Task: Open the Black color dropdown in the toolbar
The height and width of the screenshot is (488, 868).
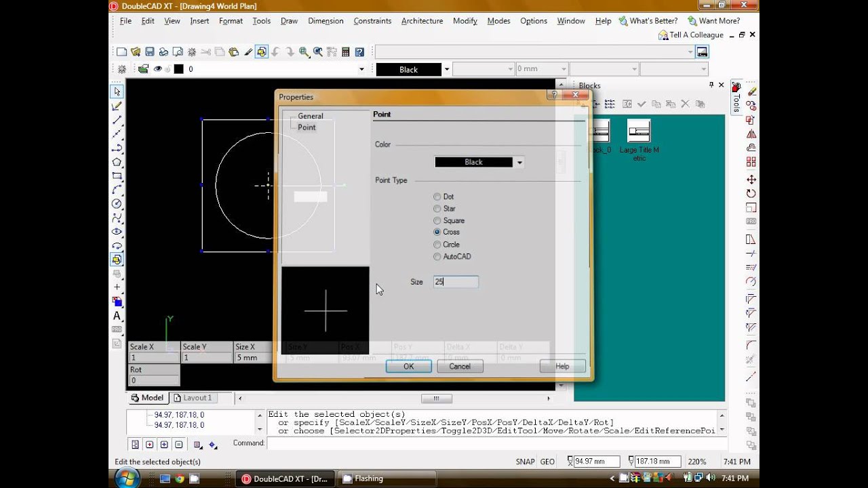Action: click(446, 69)
